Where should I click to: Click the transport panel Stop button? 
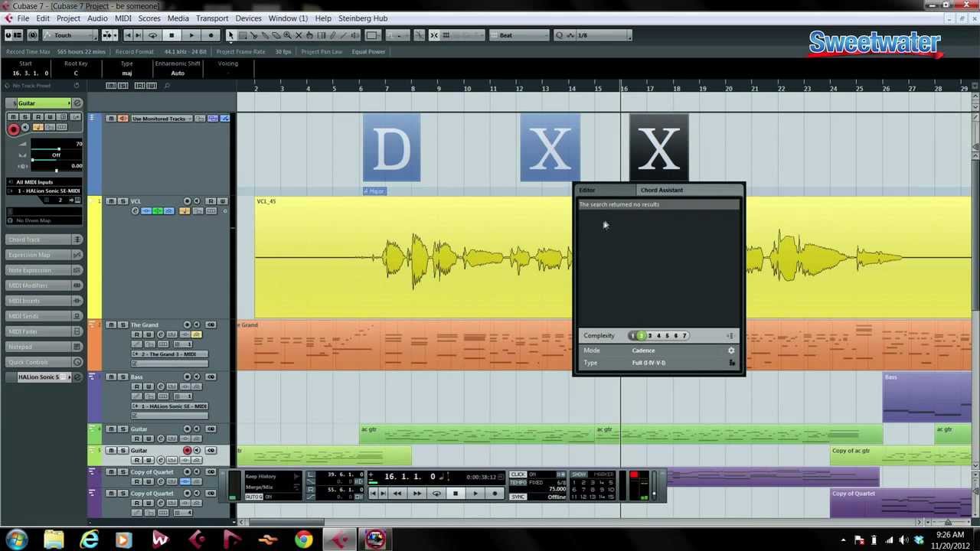click(455, 493)
